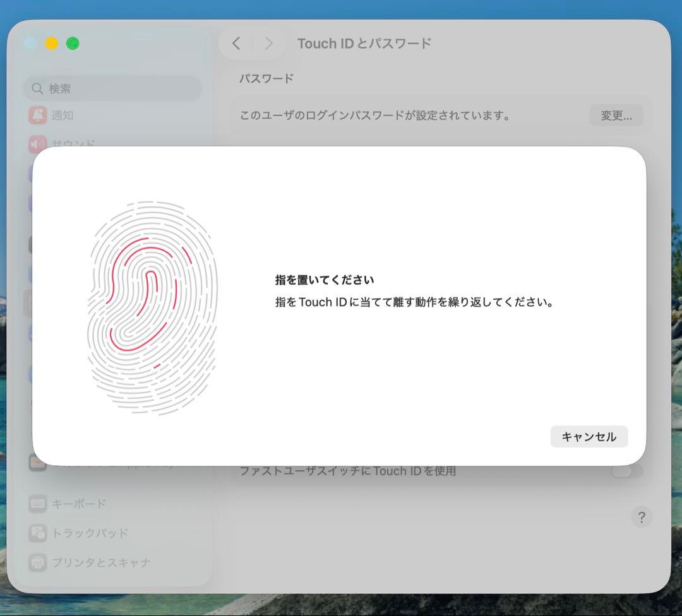Open キーボード settings from sidebar
The image size is (682, 616).
(79, 504)
